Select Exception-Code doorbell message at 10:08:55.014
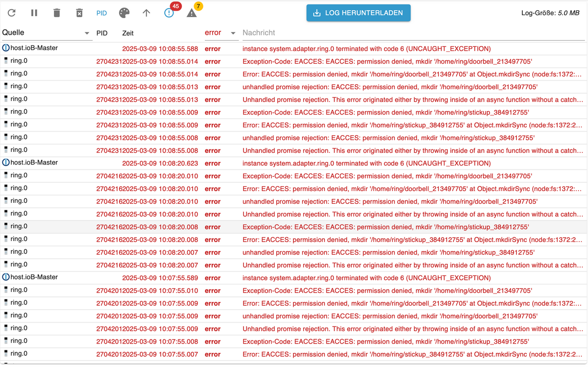The image size is (588, 367). point(387,62)
